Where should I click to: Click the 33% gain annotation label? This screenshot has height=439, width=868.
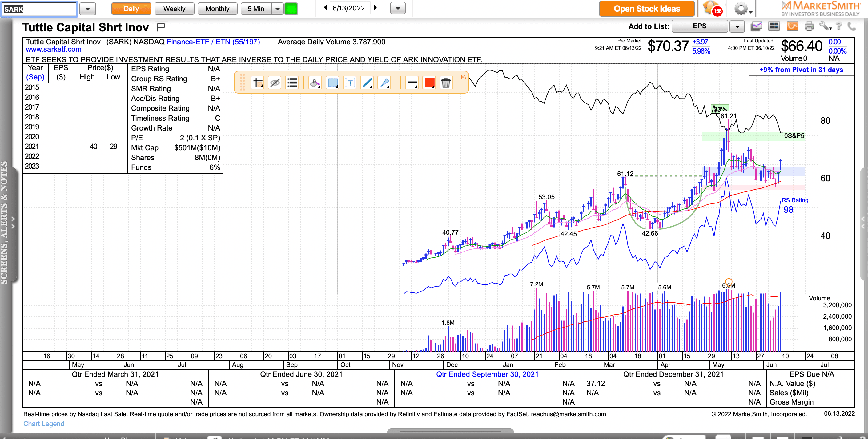click(720, 108)
